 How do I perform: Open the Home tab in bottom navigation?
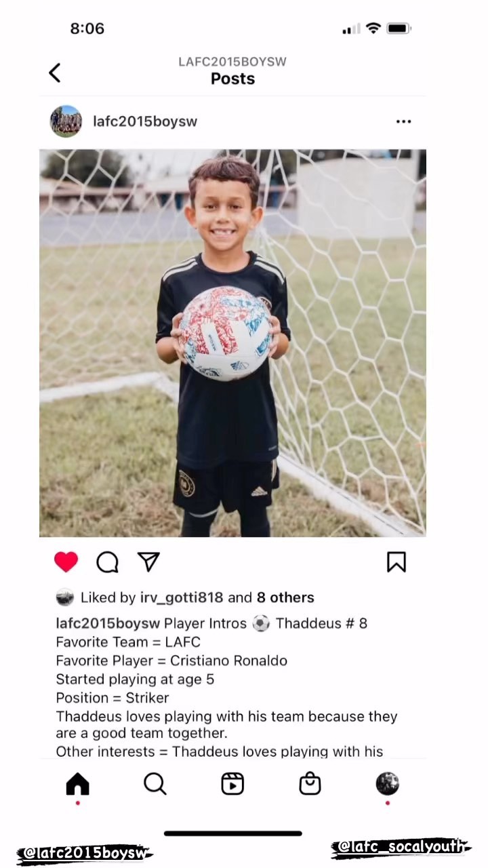coord(77,784)
